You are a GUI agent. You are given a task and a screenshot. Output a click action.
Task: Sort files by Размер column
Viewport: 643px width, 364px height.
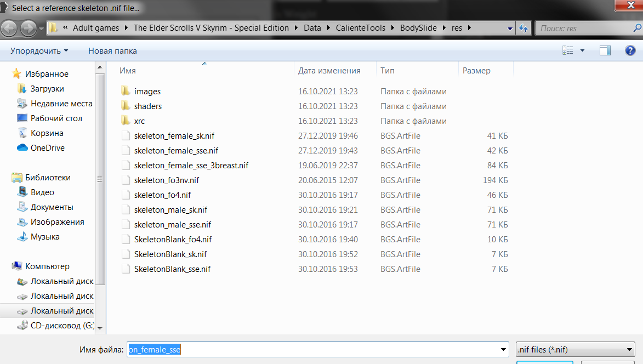[x=476, y=71]
